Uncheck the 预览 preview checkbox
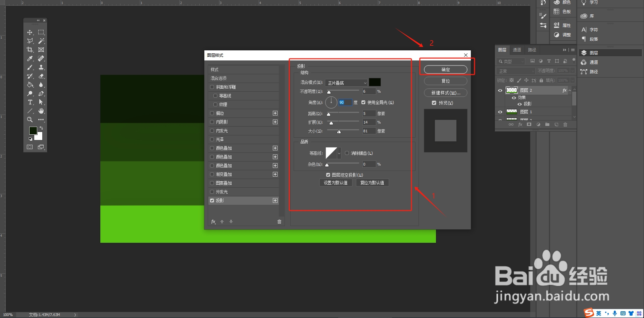 coord(434,103)
